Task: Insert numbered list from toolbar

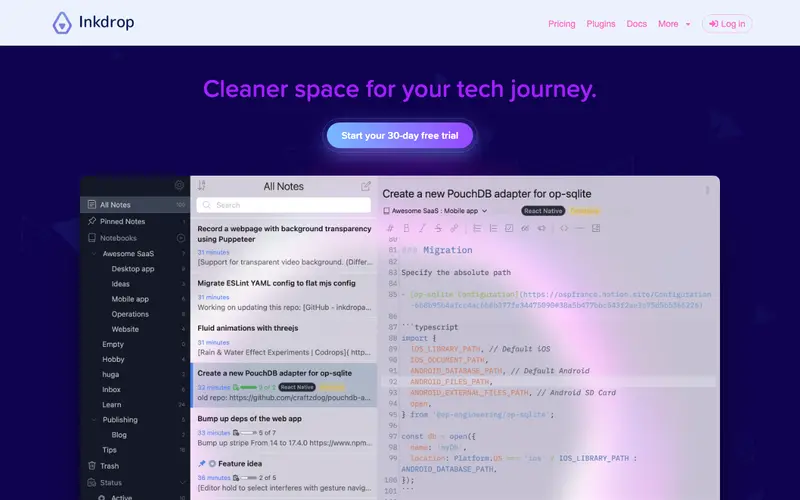Action: 493,228
